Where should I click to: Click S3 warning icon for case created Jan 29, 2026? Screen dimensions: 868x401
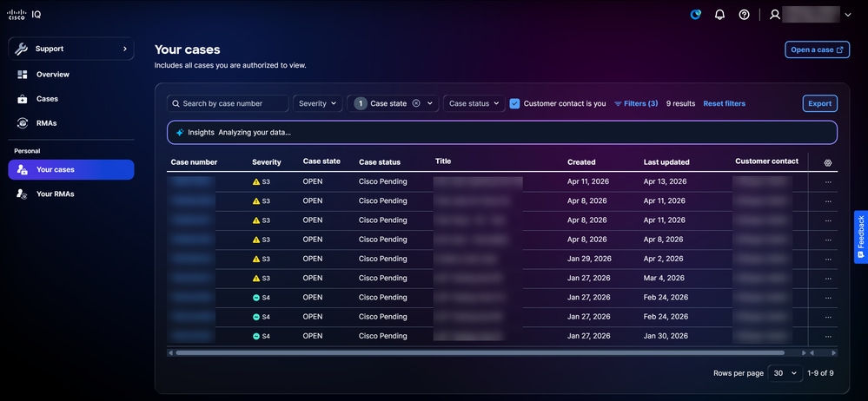pos(255,259)
